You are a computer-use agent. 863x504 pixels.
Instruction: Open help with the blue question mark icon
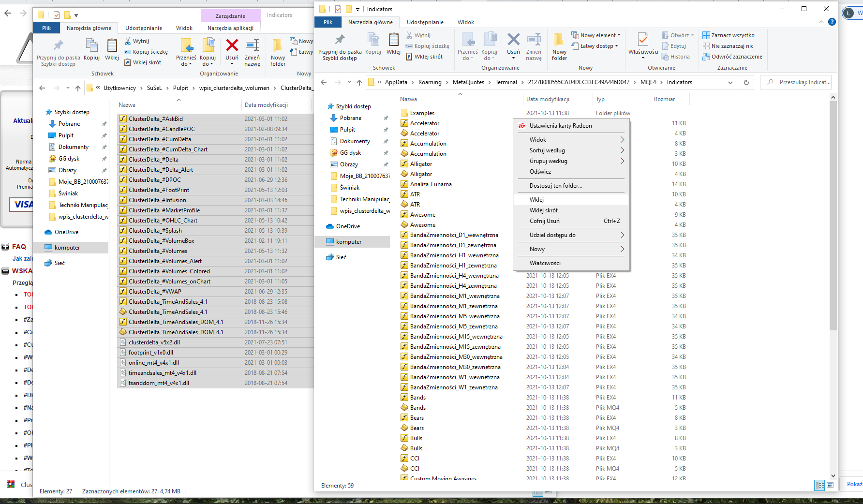832,22
